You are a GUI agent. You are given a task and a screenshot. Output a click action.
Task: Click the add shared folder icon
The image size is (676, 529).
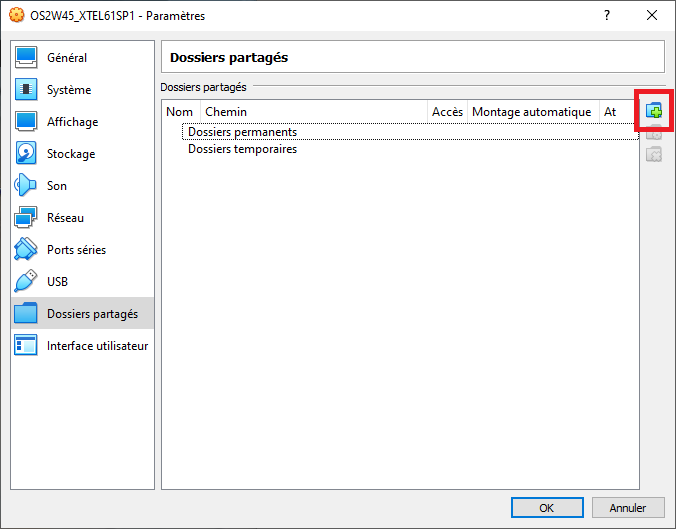click(654, 111)
